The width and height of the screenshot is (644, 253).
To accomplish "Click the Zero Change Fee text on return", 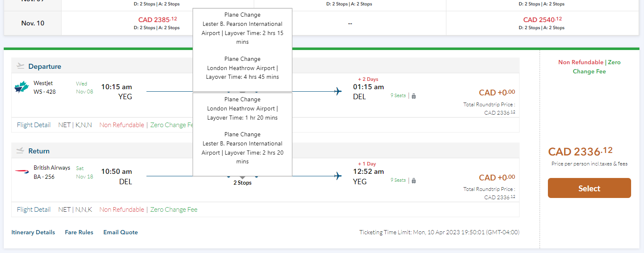I will point(173,210).
